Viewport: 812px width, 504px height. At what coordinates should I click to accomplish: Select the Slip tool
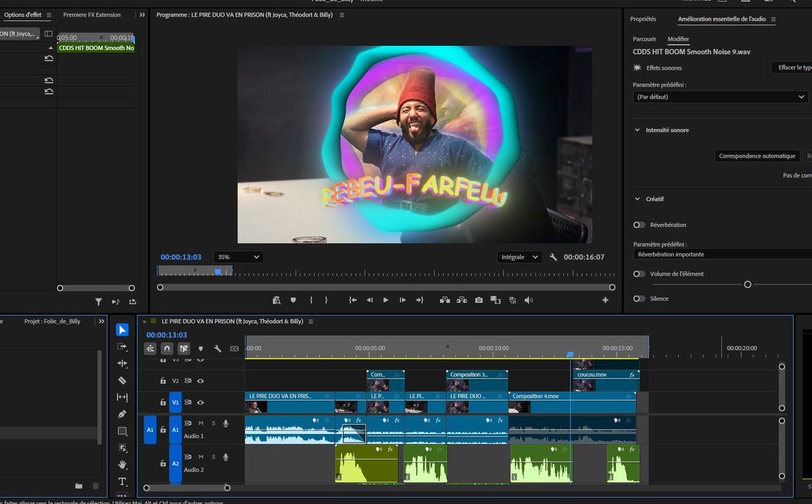coord(122,397)
